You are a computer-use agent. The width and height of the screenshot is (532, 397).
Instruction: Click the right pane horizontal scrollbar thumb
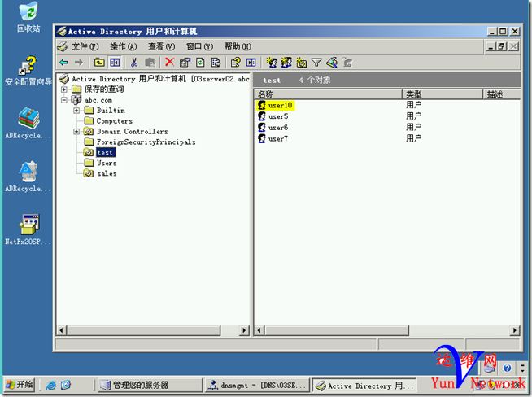[338, 330]
